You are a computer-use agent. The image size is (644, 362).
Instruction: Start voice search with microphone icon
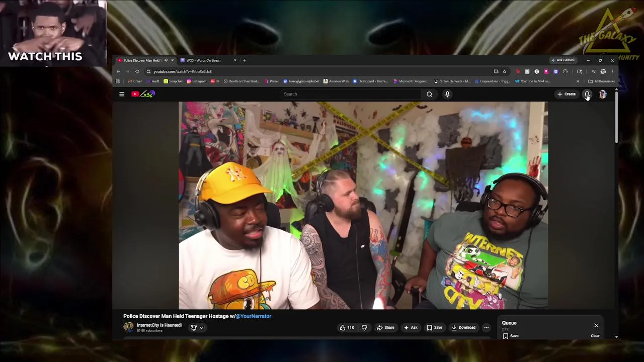tap(447, 94)
